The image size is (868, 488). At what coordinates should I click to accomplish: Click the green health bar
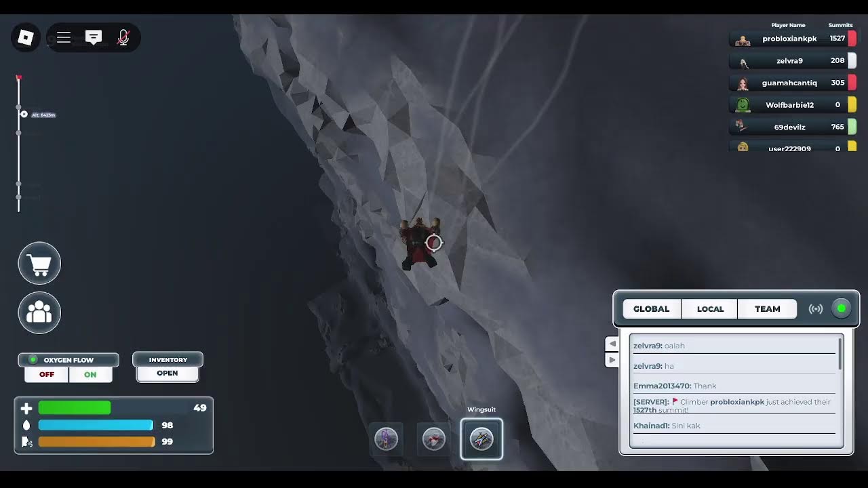tap(75, 407)
